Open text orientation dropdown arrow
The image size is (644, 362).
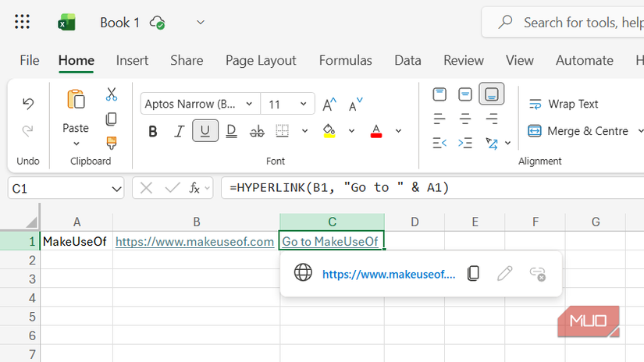[x=508, y=144]
